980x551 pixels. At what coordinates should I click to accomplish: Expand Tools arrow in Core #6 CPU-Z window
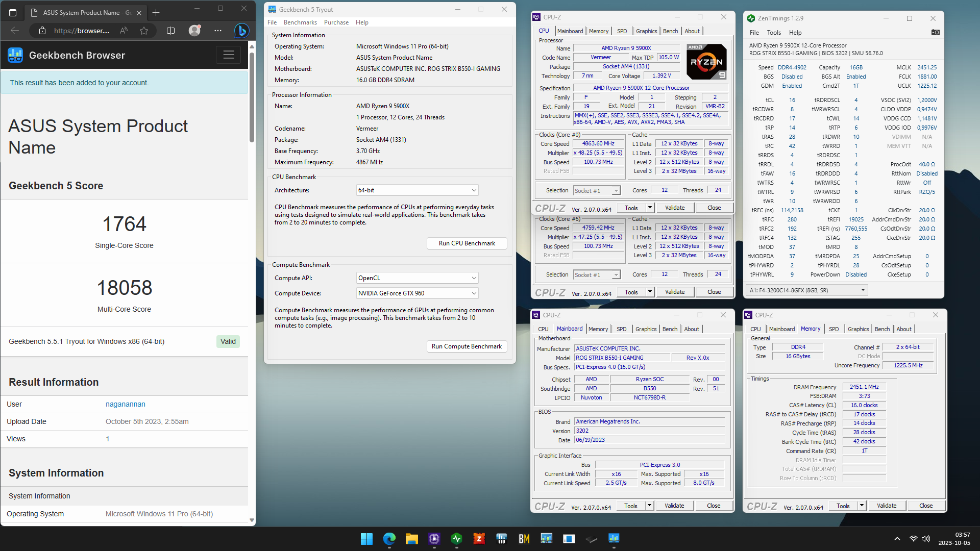click(650, 292)
